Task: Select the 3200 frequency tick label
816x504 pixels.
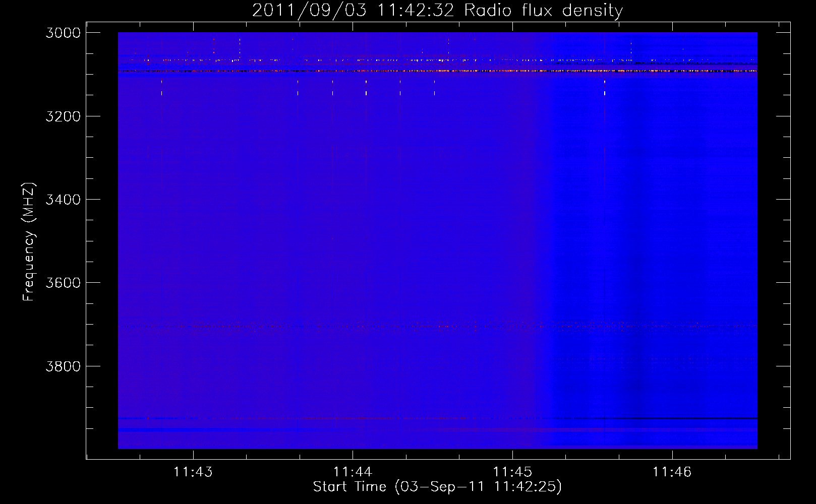Action: [63, 116]
